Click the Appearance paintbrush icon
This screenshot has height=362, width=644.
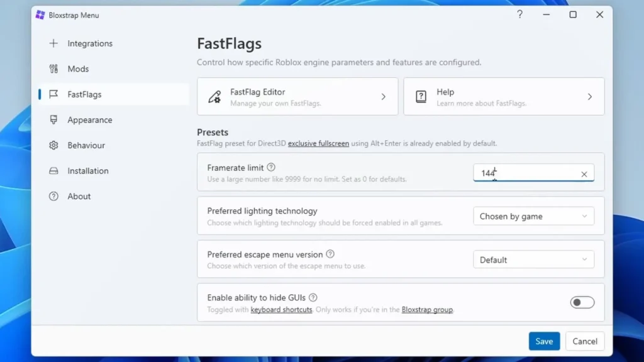53,119
